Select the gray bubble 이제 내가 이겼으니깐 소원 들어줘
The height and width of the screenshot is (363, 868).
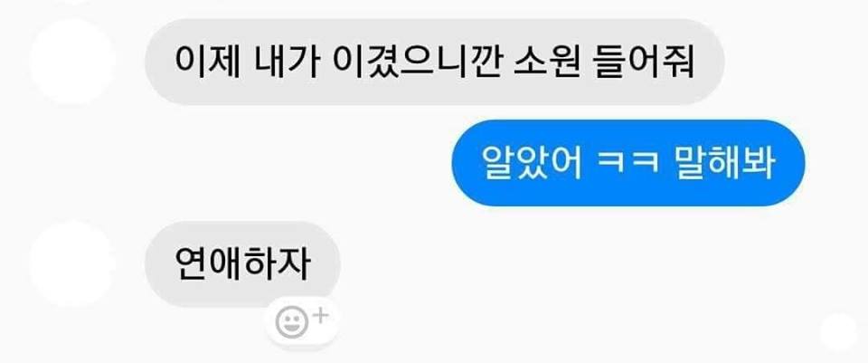click(435, 62)
